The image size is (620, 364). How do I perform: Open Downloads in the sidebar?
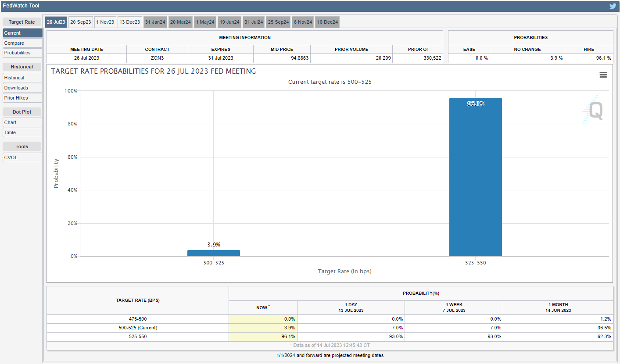pyautogui.click(x=22, y=88)
